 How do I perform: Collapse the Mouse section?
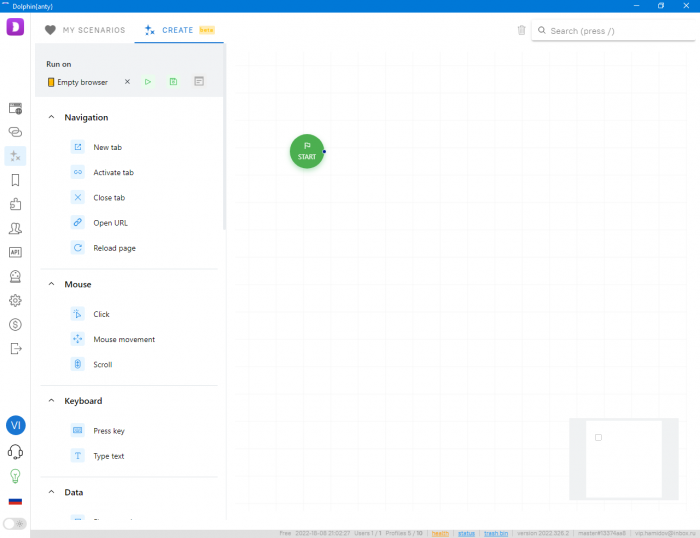[x=51, y=284]
